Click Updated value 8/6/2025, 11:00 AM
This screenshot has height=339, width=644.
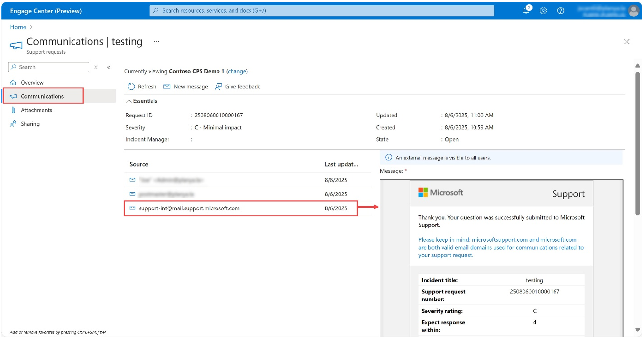[469, 115]
